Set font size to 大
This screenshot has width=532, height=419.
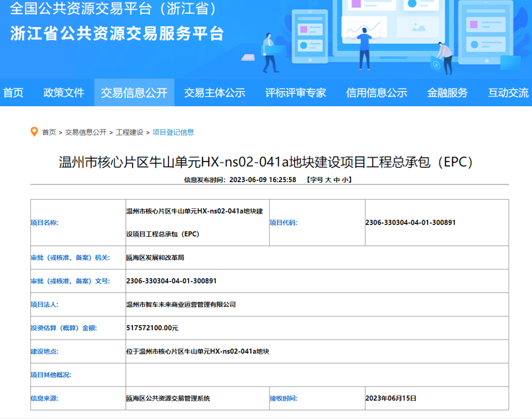pyautogui.click(x=328, y=180)
